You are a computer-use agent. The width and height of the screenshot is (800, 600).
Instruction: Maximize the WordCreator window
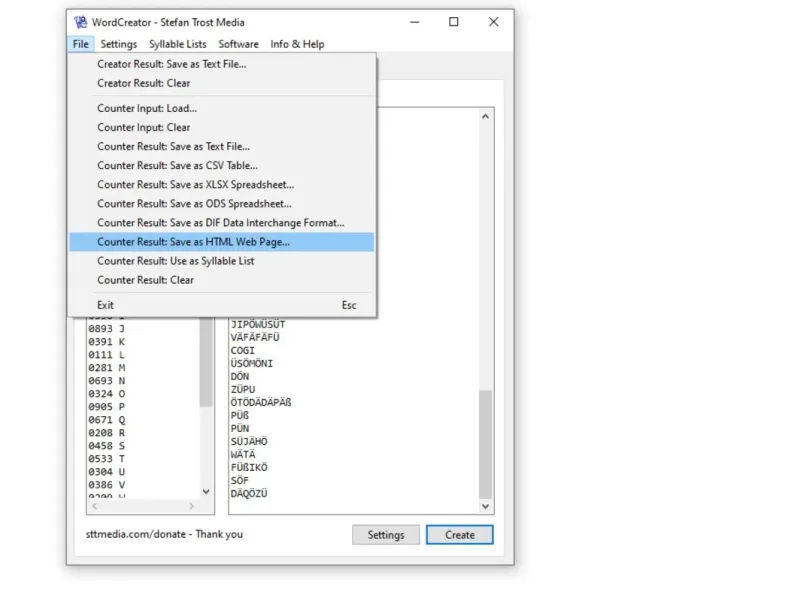click(x=454, y=22)
